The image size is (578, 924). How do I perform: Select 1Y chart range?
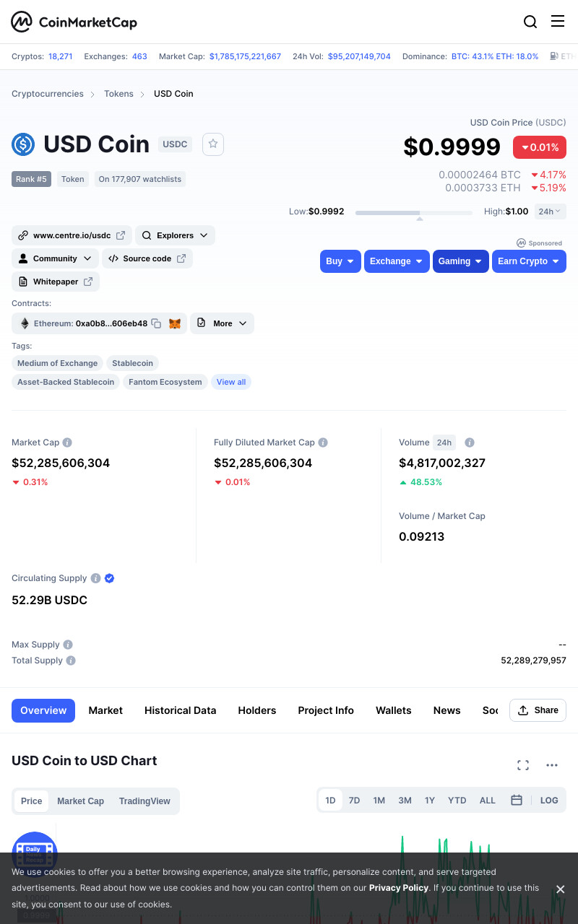click(430, 801)
